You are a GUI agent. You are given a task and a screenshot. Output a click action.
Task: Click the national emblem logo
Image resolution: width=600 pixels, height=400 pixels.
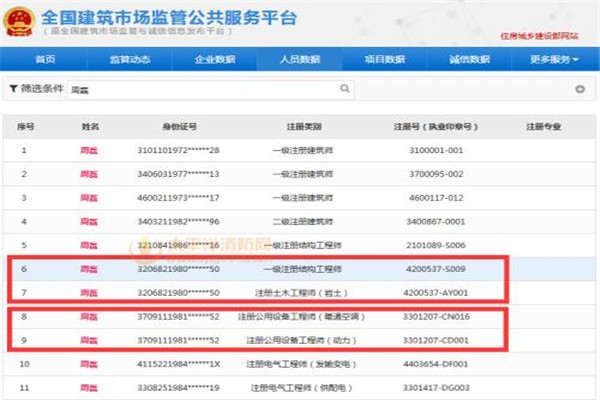pyautogui.click(x=18, y=20)
